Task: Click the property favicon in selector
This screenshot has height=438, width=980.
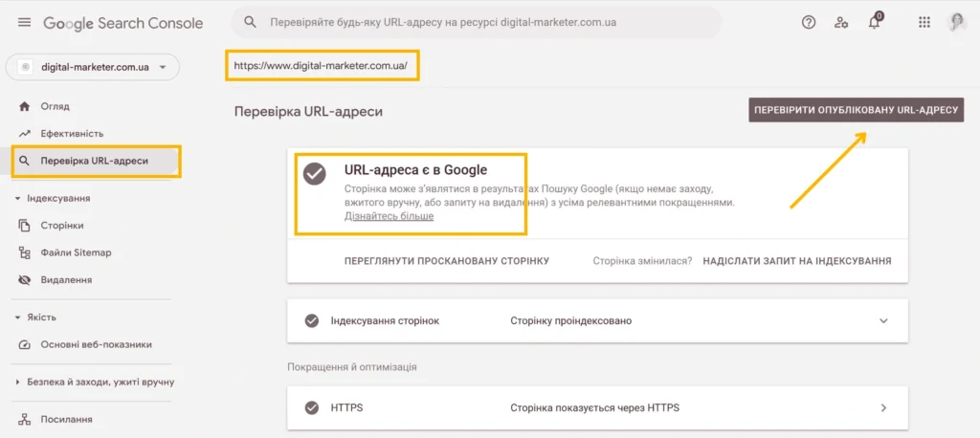Action: click(25, 67)
